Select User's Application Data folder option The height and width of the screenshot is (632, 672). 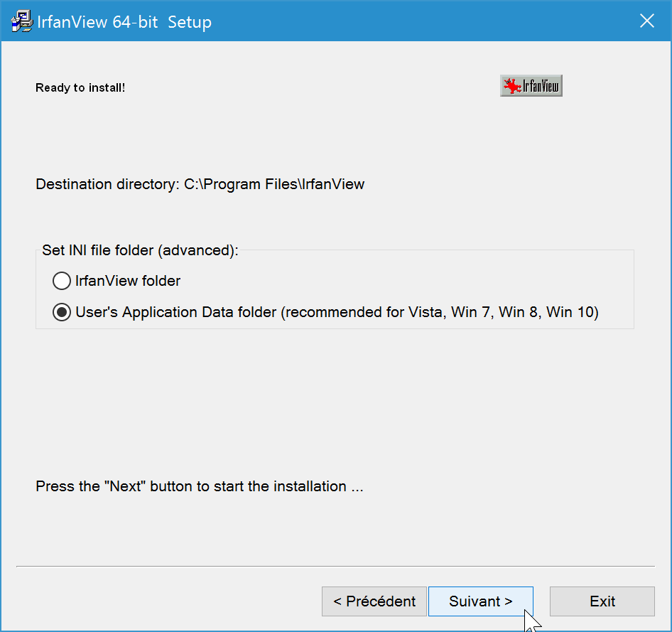(x=325, y=312)
